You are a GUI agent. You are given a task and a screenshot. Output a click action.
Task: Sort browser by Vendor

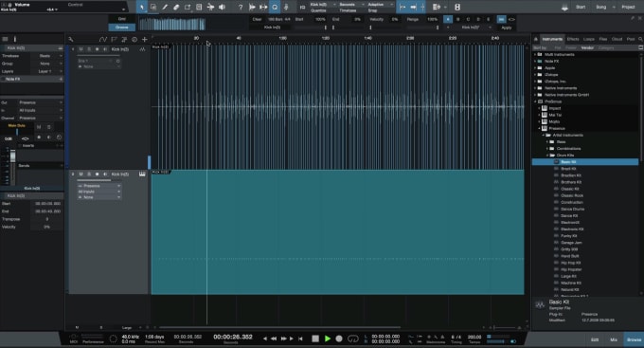tap(587, 47)
